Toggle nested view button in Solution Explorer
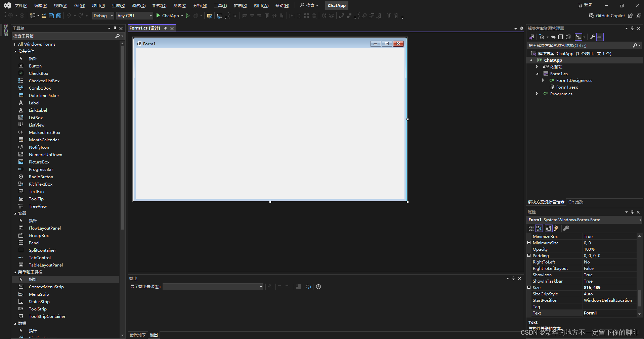 tap(578, 37)
